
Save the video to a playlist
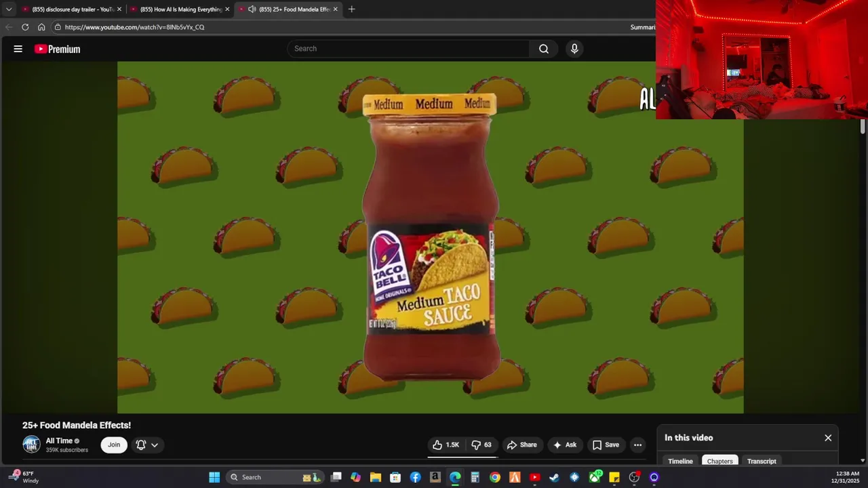point(606,445)
